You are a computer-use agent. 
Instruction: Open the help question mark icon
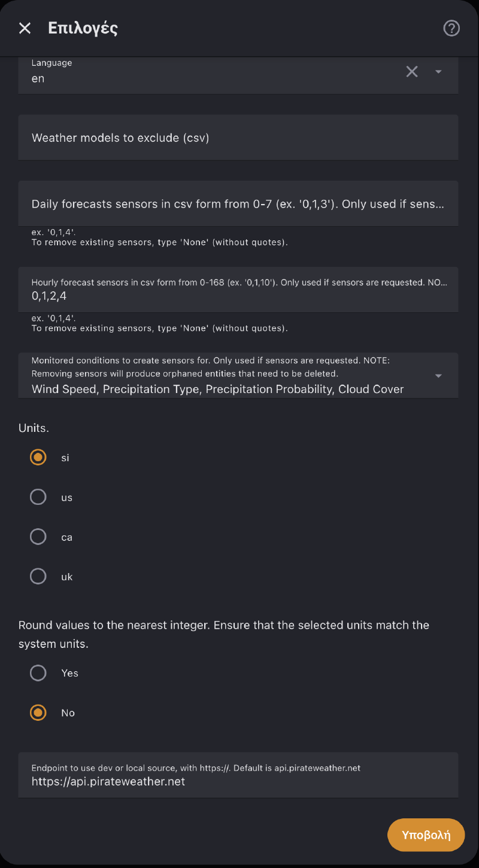(451, 28)
